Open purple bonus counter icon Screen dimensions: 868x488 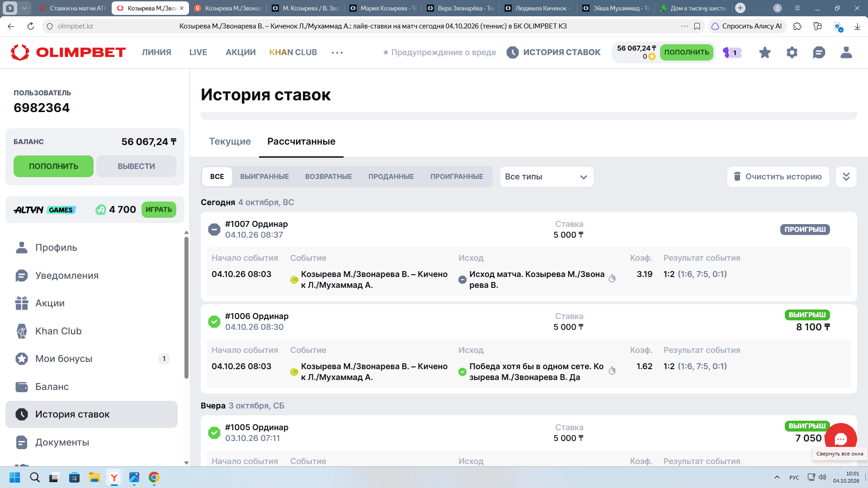[732, 52]
